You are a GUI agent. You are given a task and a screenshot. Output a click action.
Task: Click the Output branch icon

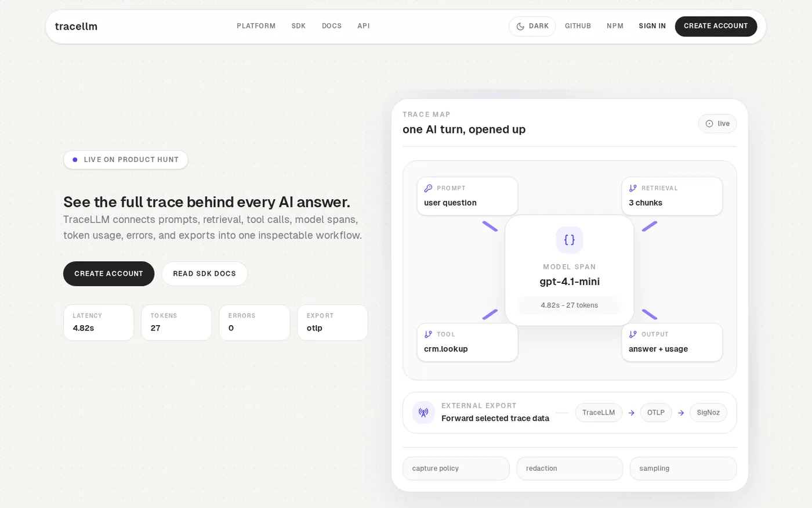click(x=633, y=334)
